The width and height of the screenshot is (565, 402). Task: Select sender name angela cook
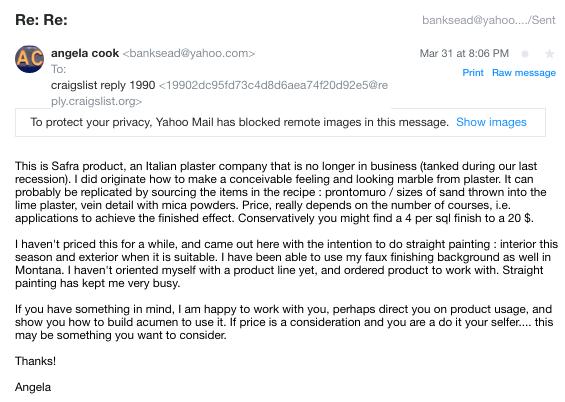pos(85,53)
